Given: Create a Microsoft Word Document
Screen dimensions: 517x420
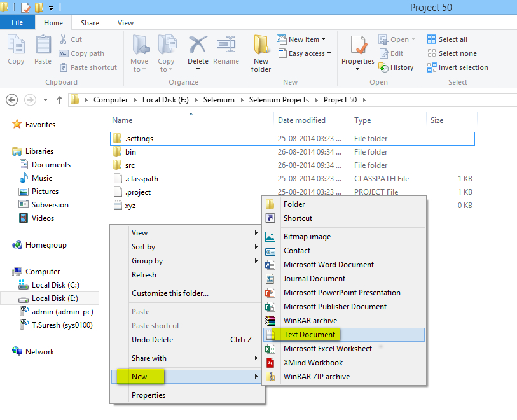Looking at the screenshot, I should pyautogui.click(x=328, y=264).
